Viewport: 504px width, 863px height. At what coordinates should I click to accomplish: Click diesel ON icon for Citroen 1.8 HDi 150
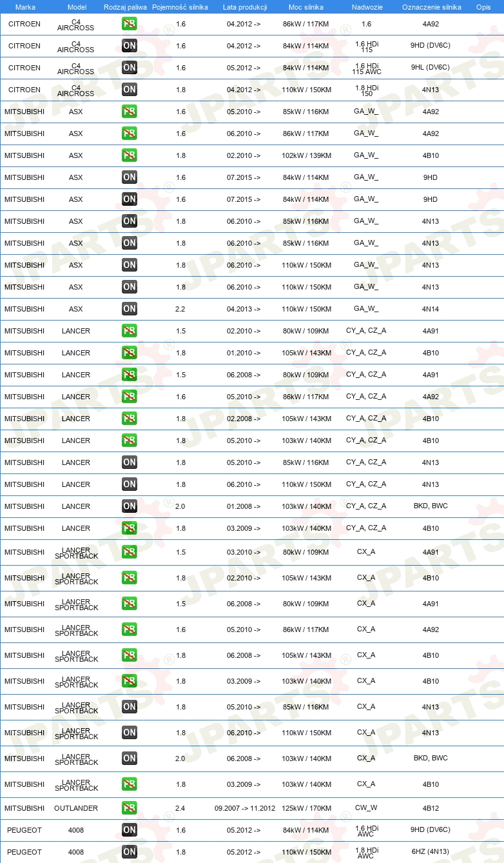point(130,90)
